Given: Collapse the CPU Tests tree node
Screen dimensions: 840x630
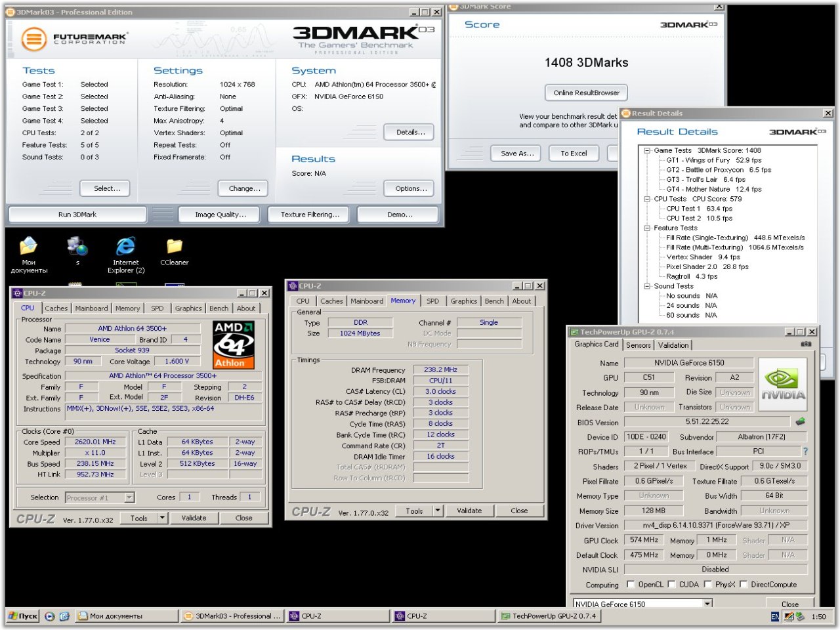Looking at the screenshot, I should click(x=647, y=199).
